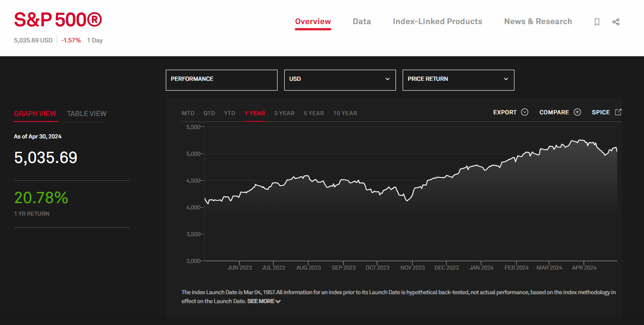
Task: Click the 5,500 y-axis label
Action: (x=194, y=127)
